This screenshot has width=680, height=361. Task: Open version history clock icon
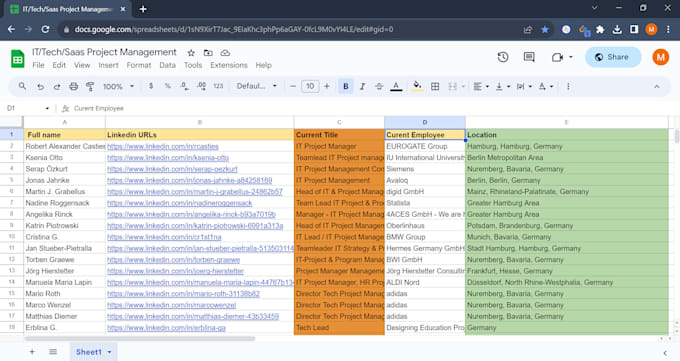(503, 57)
